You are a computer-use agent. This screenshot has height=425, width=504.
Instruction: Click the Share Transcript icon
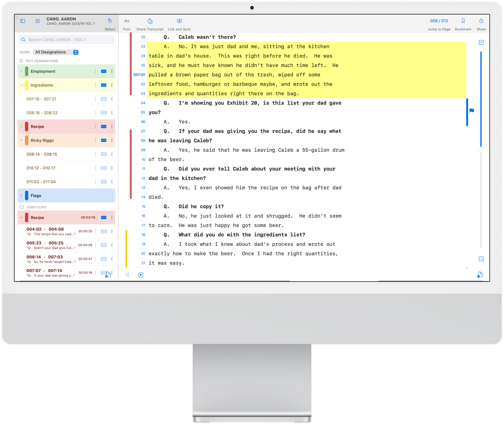tap(150, 21)
